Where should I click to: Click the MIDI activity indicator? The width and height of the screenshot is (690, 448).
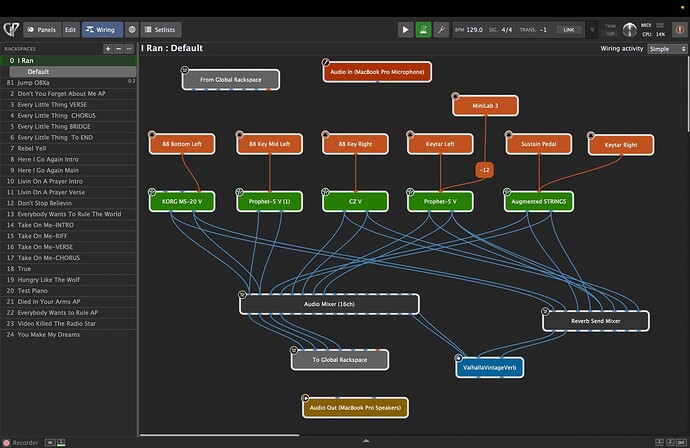(x=659, y=25)
